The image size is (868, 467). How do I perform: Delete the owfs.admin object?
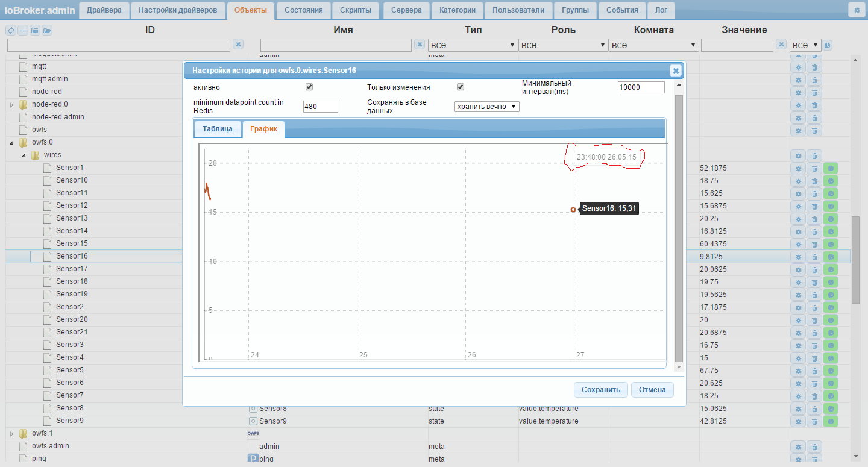click(x=814, y=447)
